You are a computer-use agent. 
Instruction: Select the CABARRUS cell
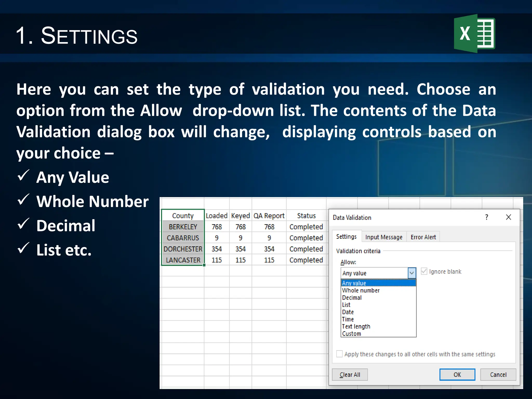[x=183, y=238]
